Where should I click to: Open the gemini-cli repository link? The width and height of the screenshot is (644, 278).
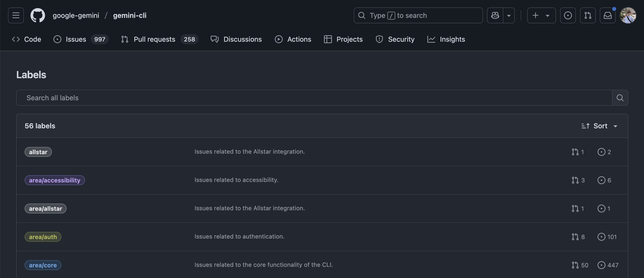point(129,15)
